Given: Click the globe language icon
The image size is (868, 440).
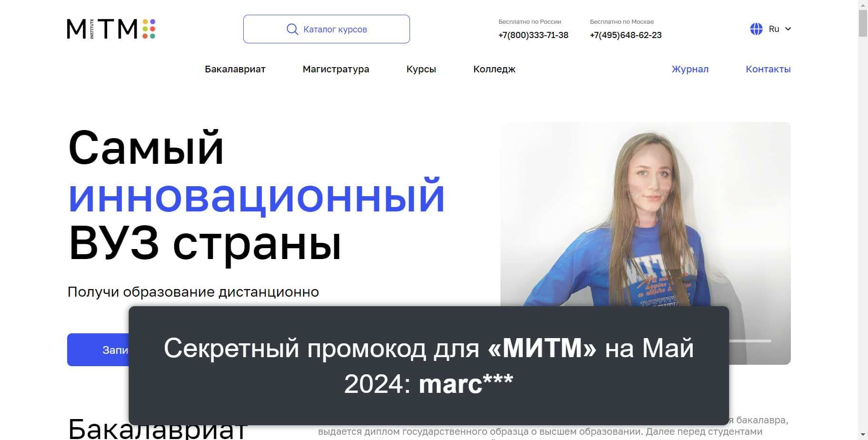Looking at the screenshot, I should click(756, 29).
